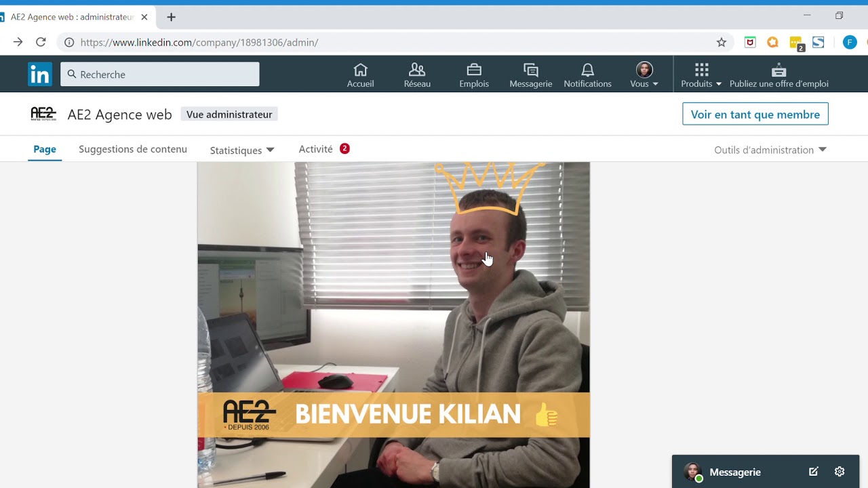Click the red shield extension icon
Screen dimensions: 868x488
750,42
